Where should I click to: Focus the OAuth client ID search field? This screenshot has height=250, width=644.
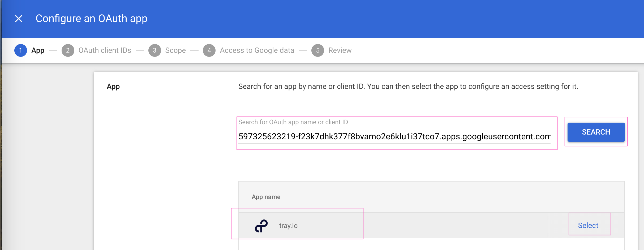pos(394,136)
